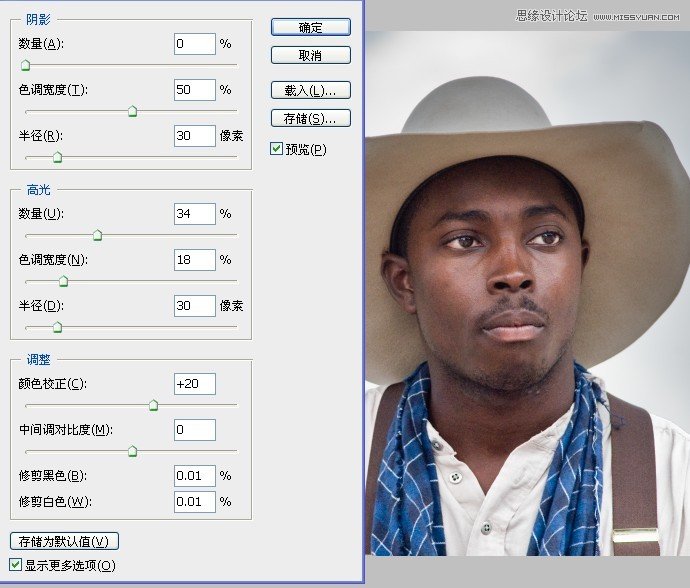Image resolution: width=690 pixels, height=588 pixels.
Task: Click the 调整 section heading
Action: coord(38,360)
